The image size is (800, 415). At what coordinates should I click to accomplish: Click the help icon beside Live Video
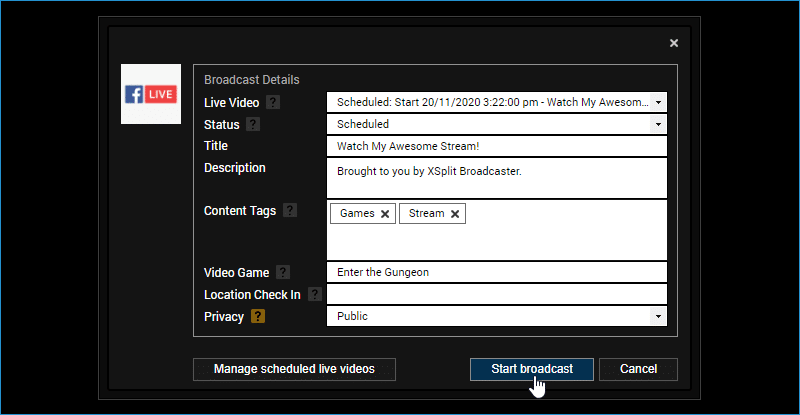[273, 103]
